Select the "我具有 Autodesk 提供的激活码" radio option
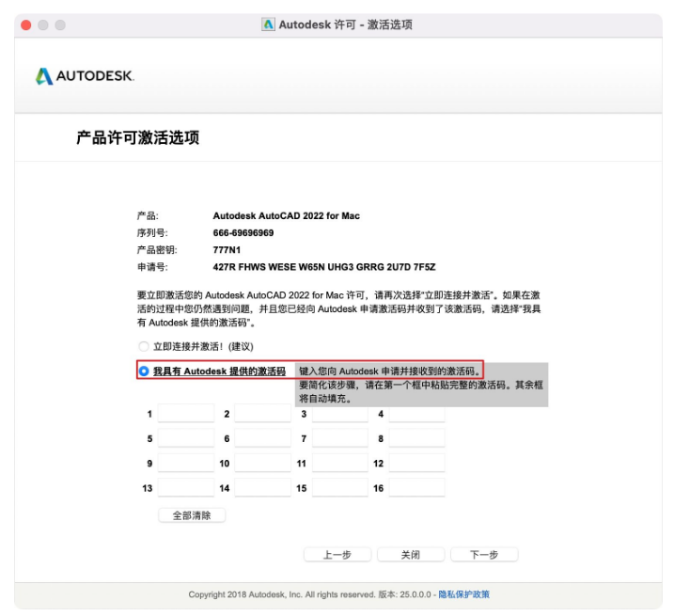The height and width of the screenshot is (616, 674). [x=144, y=371]
